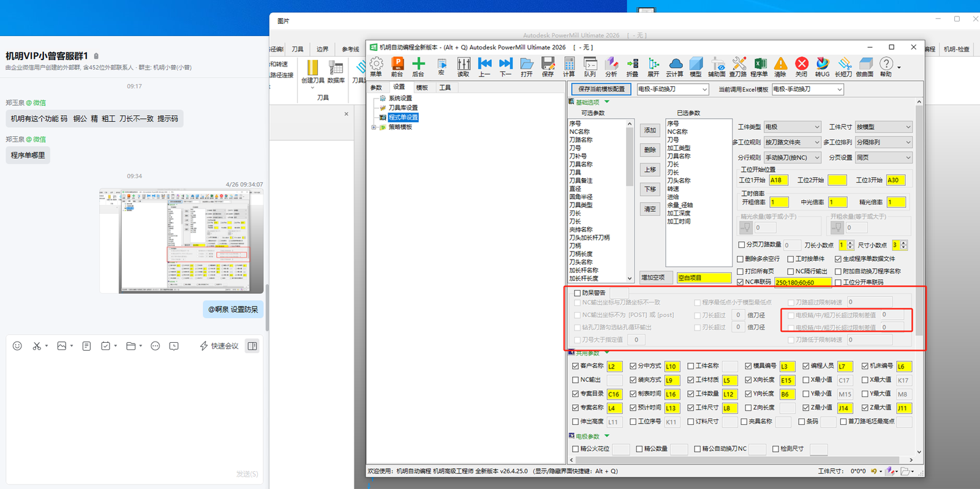Image resolution: width=980 pixels, height=489 pixels.
Task: Open the 当前调用Excel模板 dropdown
Action: [x=808, y=89]
